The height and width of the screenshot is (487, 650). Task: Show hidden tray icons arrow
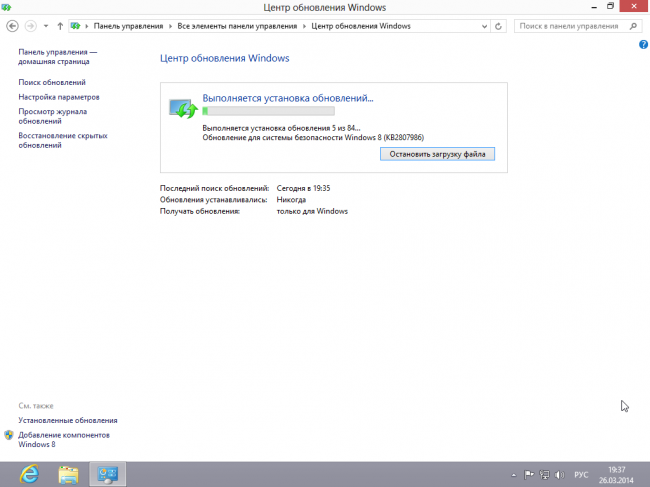(514, 473)
